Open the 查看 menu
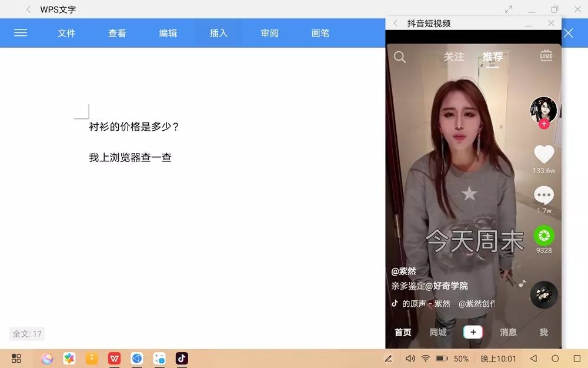Viewport: 588px width, 368px height. click(x=117, y=33)
